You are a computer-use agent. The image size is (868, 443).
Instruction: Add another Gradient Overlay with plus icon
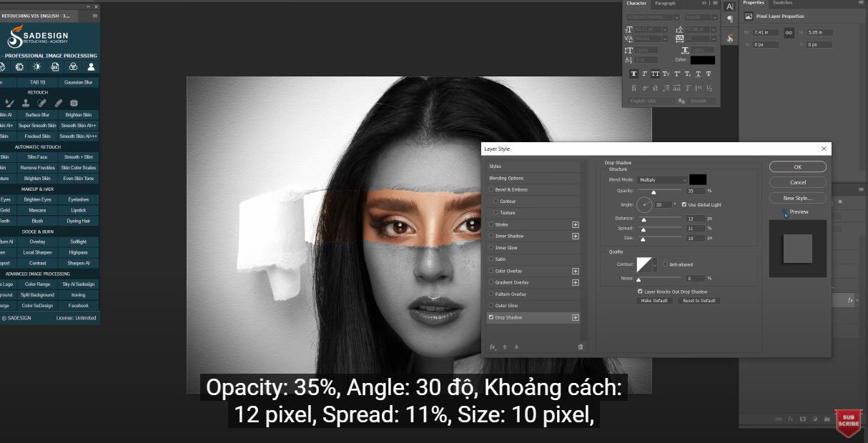pyautogui.click(x=576, y=282)
